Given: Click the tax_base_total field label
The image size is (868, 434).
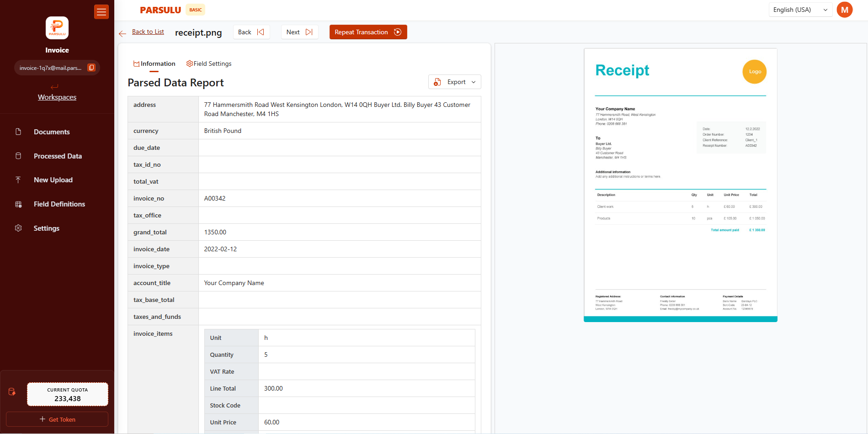Looking at the screenshot, I should 154,300.
